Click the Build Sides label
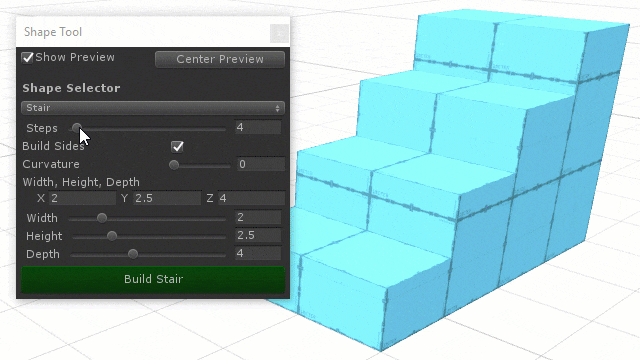Viewport: 640px width, 360px height. [x=53, y=146]
